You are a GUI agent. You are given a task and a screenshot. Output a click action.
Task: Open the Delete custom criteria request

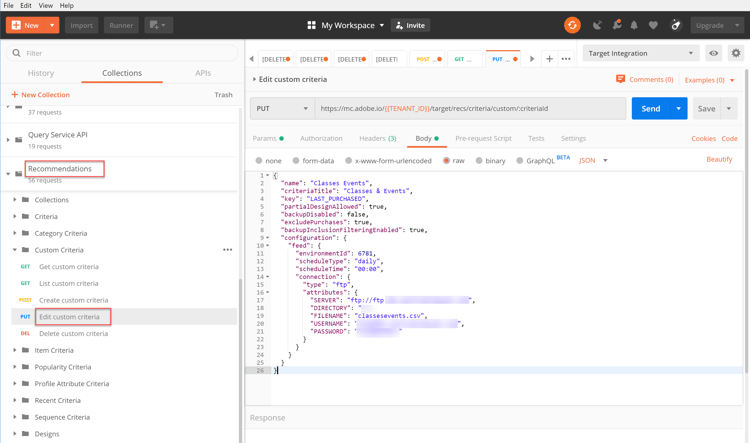tap(73, 333)
